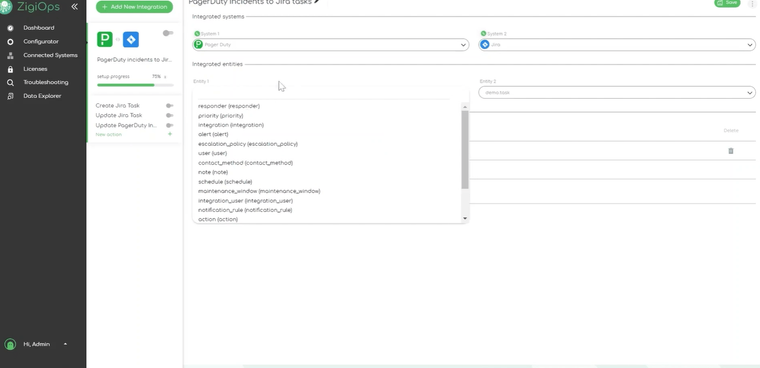Toggle the Update PagerDuty action switch

click(169, 125)
